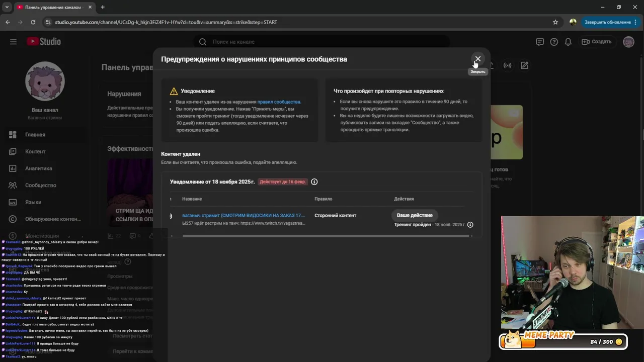Click the browser Back button

click(8, 22)
